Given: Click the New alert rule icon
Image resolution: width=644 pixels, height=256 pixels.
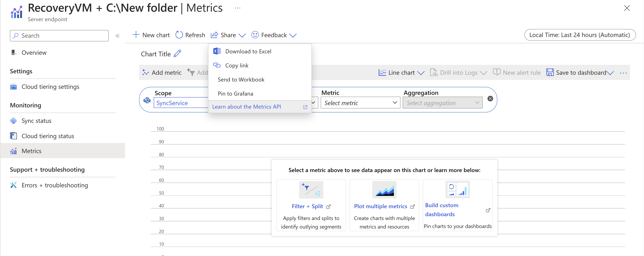Looking at the screenshot, I should [497, 72].
